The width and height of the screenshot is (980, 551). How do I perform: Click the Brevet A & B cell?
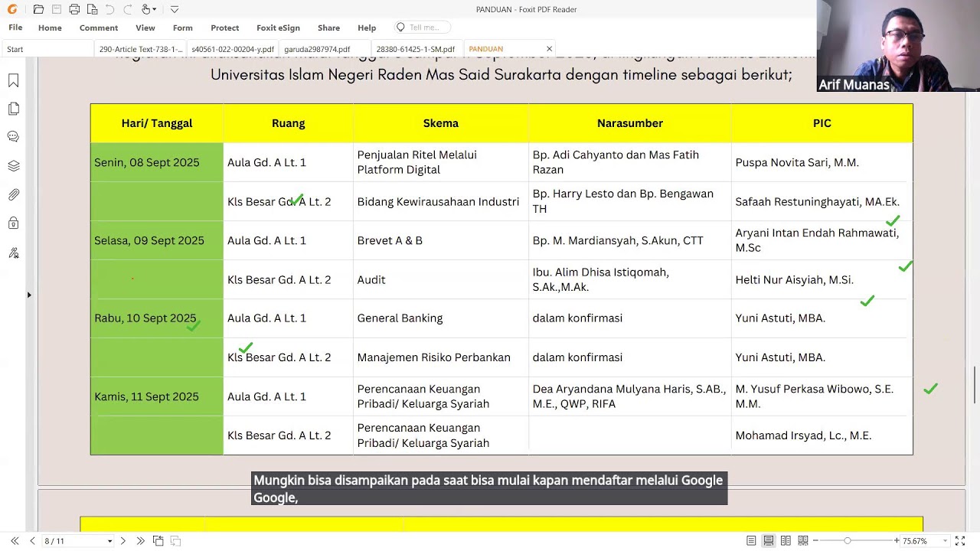[440, 240]
